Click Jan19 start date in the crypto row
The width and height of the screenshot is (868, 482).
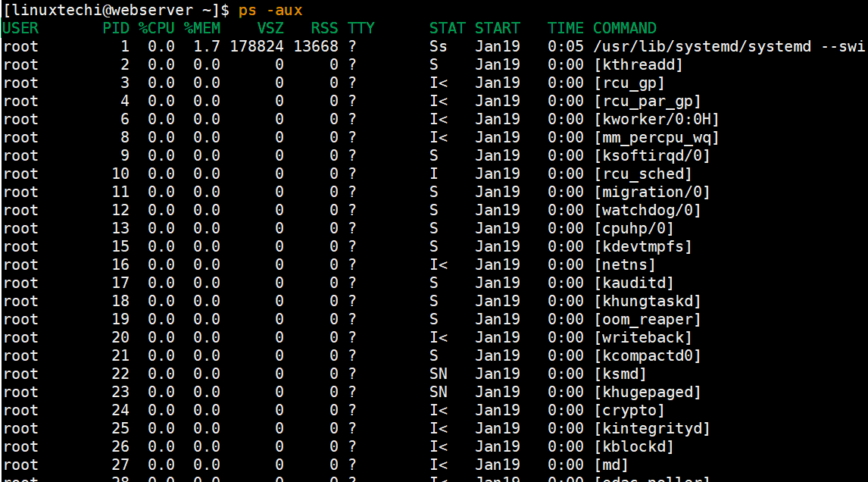pyautogui.click(x=497, y=411)
